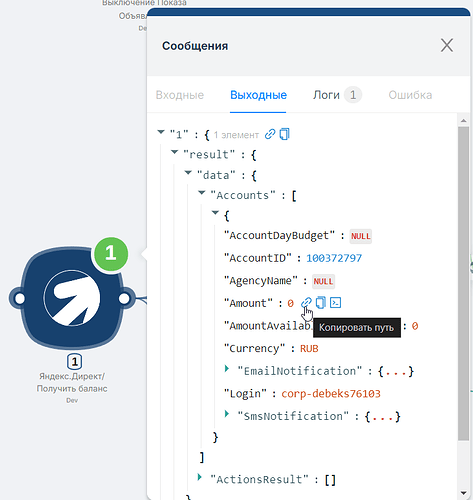Collapse the "Accounts" array
473x500 pixels.
202,193
